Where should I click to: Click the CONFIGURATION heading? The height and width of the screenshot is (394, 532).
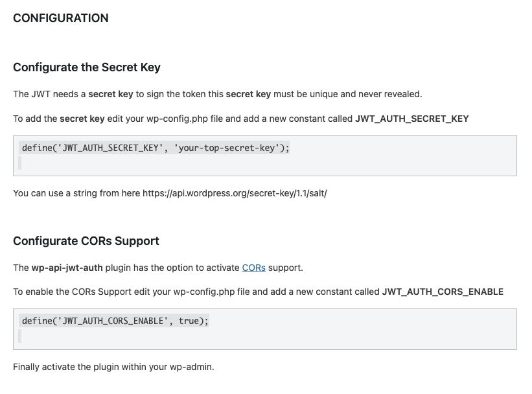(x=61, y=18)
